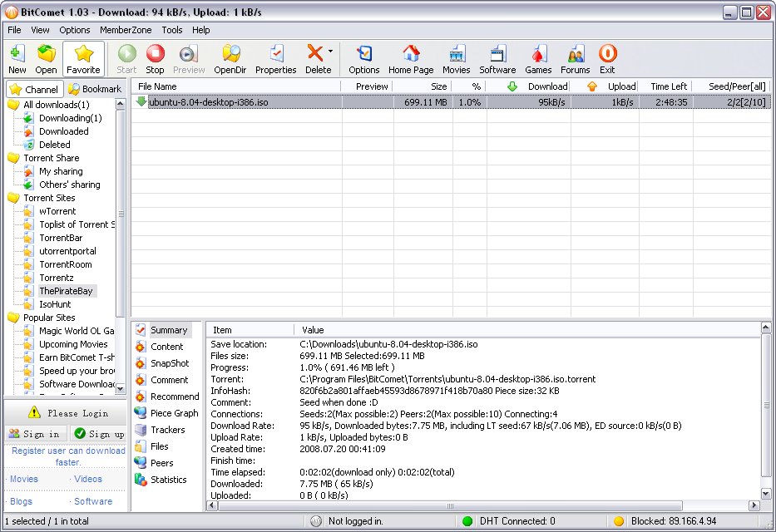Follow the Blogs link in the sidebar

point(21,501)
